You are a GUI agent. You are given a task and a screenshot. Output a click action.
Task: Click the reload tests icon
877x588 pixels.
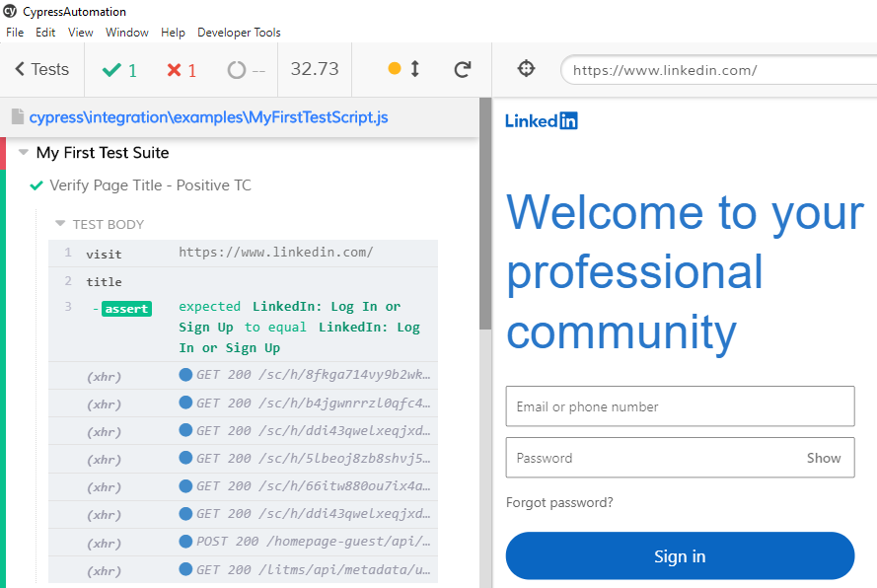[x=463, y=69]
